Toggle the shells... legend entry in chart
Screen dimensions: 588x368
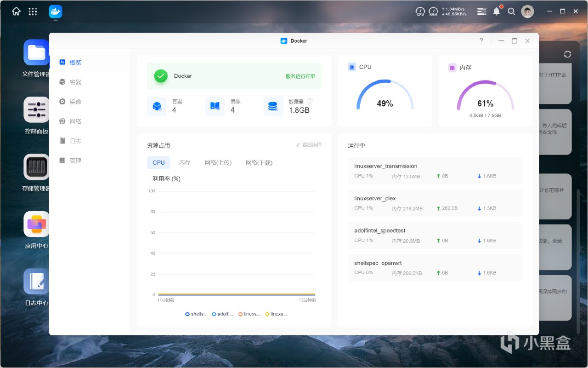click(x=196, y=314)
